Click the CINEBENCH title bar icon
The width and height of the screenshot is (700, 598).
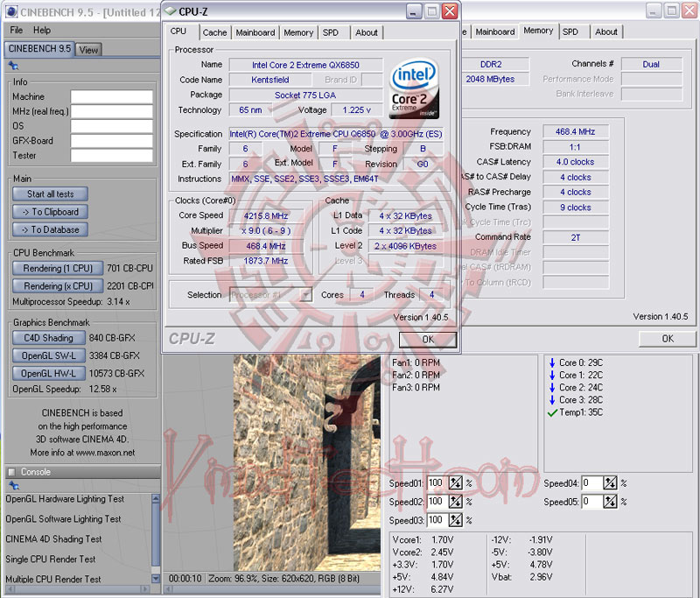pyautogui.click(x=11, y=12)
